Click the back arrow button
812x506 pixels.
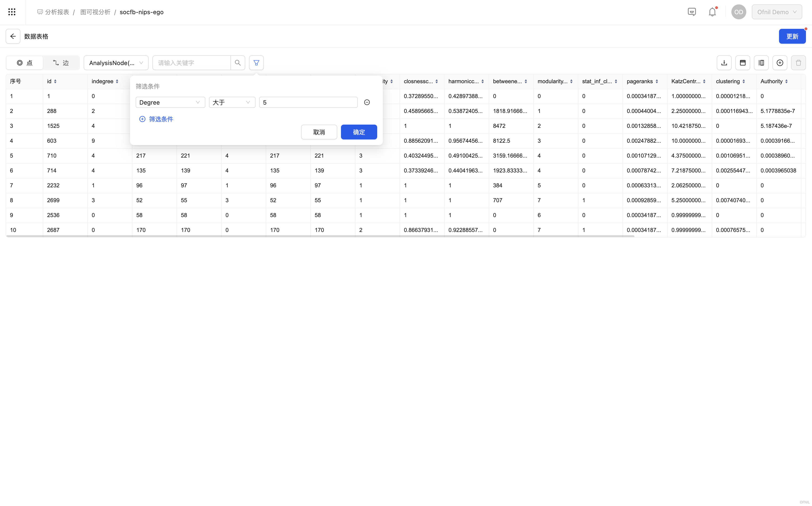pos(13,36)
